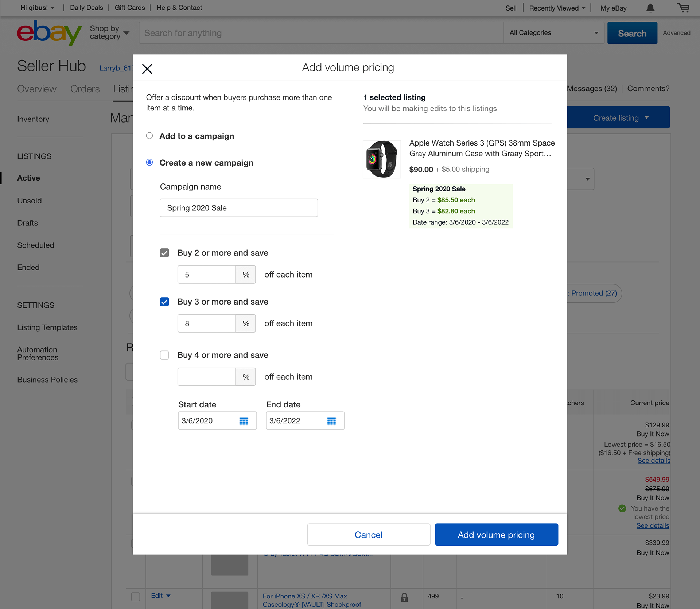700x609 pixels.
Task: Go to the eBay home logo
Action: pos(49,33)
